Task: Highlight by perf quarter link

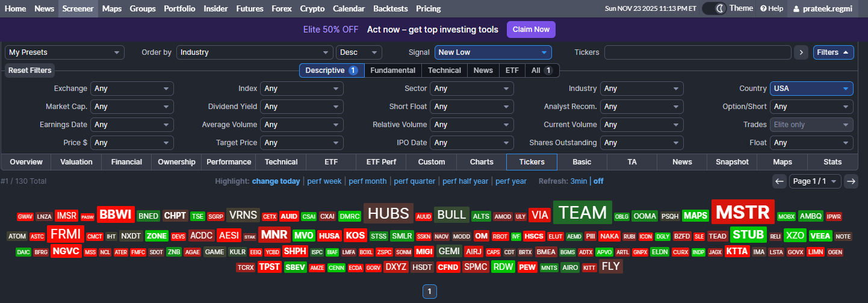Action: [414, 181]
